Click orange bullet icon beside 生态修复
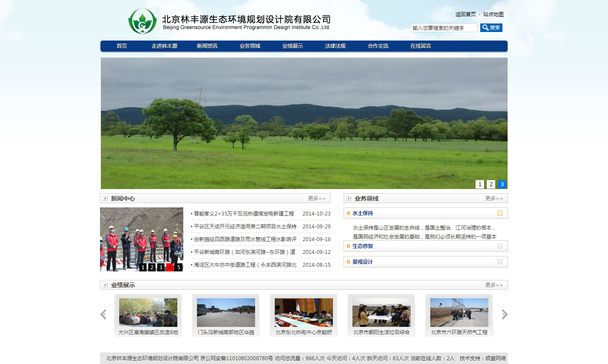Viewport: 608px width, 364px height. 349,246
